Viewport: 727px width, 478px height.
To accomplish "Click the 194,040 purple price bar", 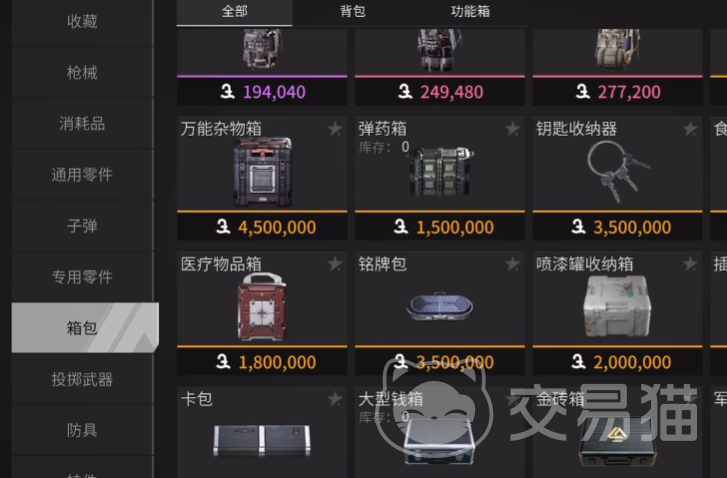I will coord(262,91).
